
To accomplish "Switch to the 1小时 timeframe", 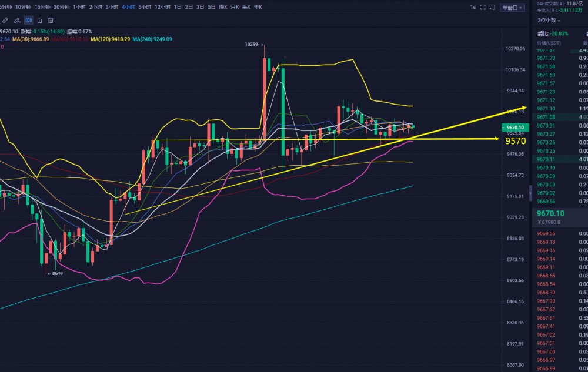I will tap(79, 7).
